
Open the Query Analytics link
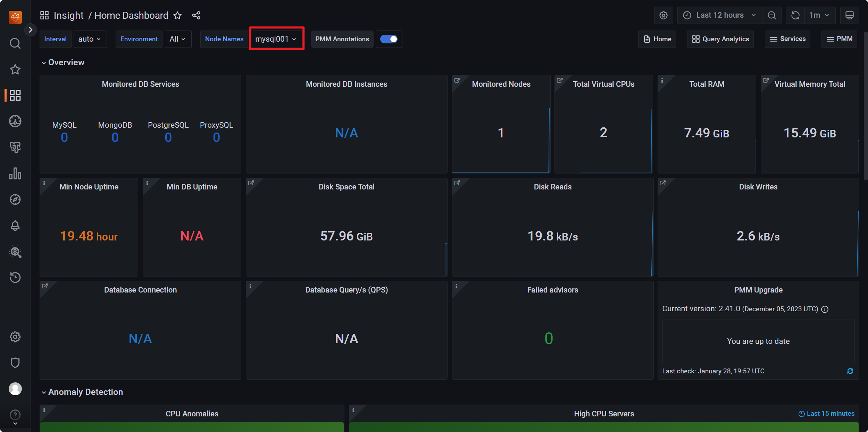(x=720, y=39)
